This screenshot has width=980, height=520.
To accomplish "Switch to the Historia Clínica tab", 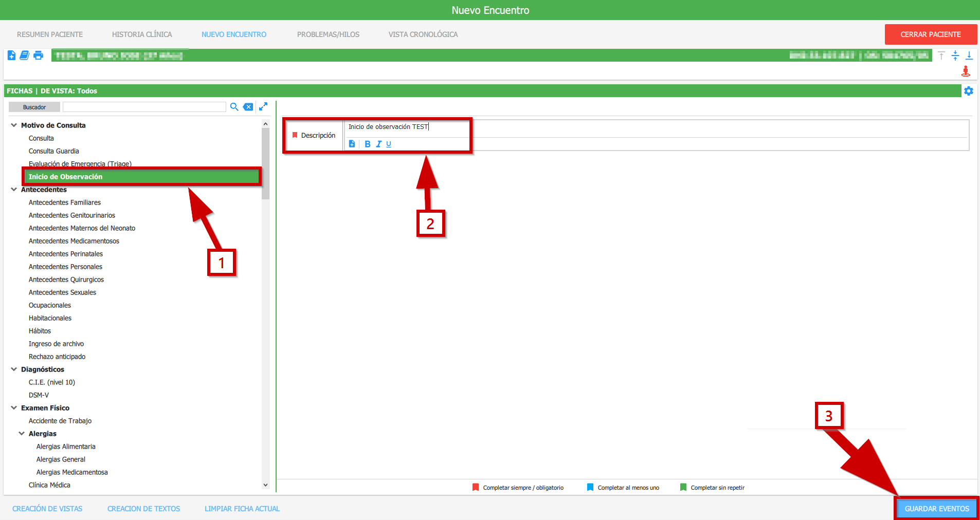I will click(x=142, y=34).
